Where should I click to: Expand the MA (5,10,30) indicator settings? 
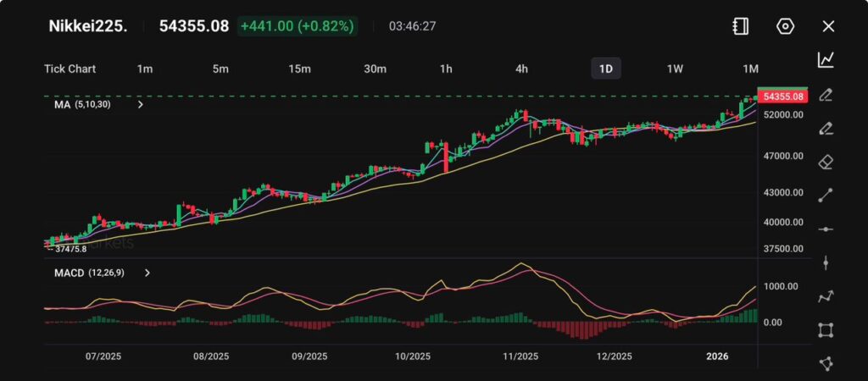pyautogui.click(x=140, y=105)
